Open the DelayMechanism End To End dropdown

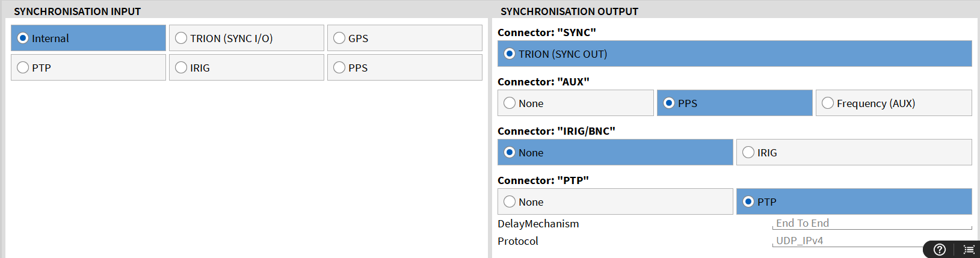871,223
